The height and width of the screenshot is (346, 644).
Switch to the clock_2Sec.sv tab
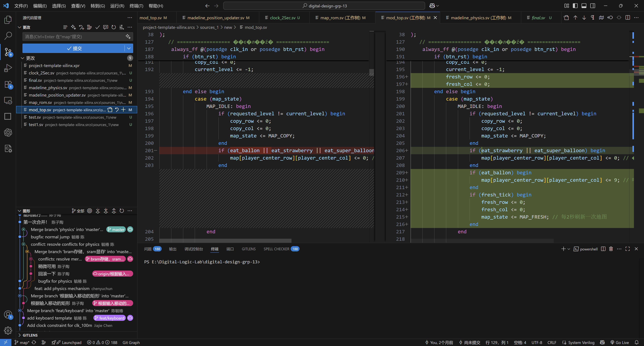click(x=282, y=18)
